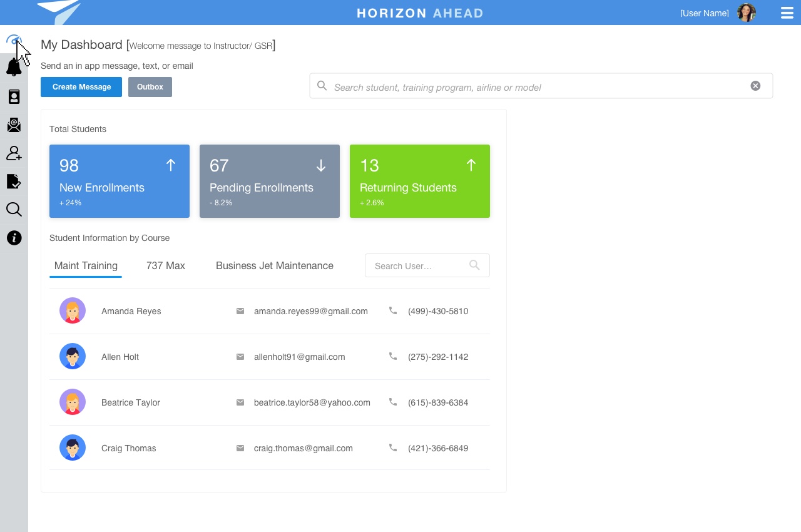Open the email envelope sidebar icon
The width and height of the screenshot is (801, 532).
coord(14,125)
